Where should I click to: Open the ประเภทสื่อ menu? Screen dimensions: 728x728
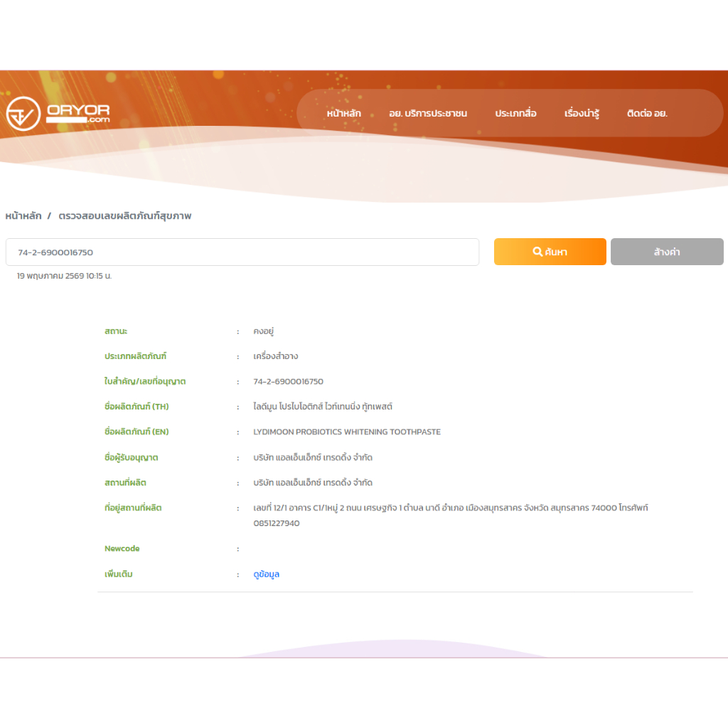[x=515, y=113]
